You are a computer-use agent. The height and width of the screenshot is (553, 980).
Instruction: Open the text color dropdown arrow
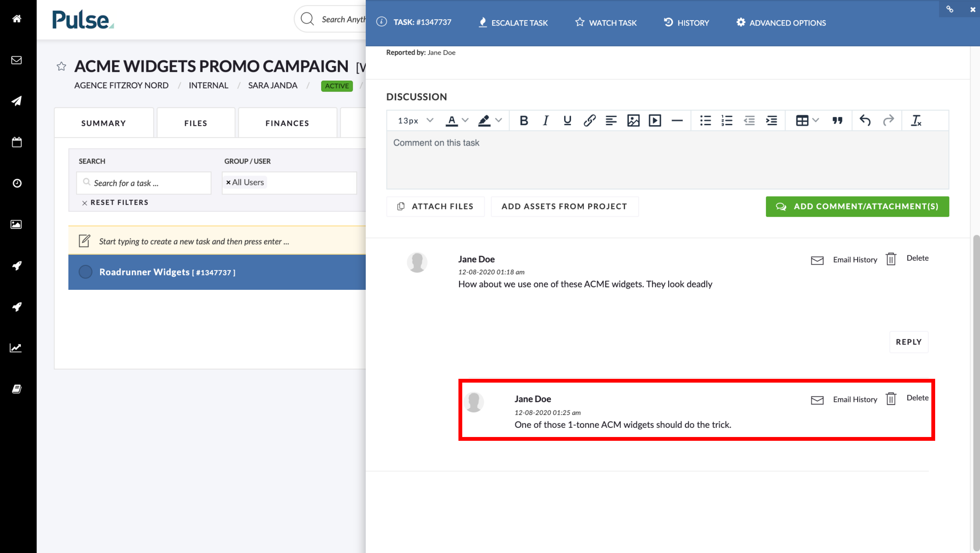point(465,121)
